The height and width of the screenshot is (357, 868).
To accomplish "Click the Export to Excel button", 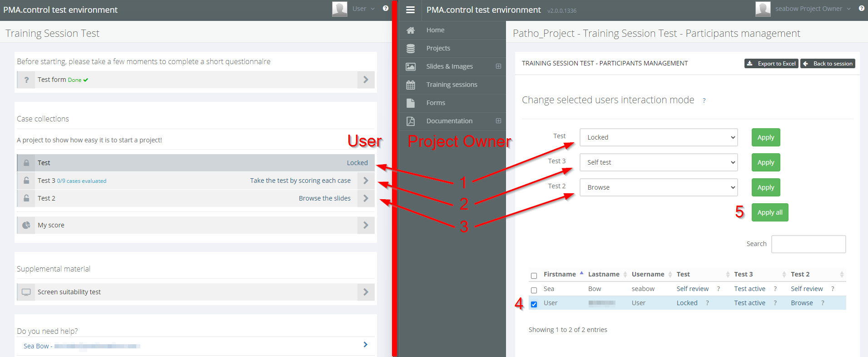I will [771, 64].
